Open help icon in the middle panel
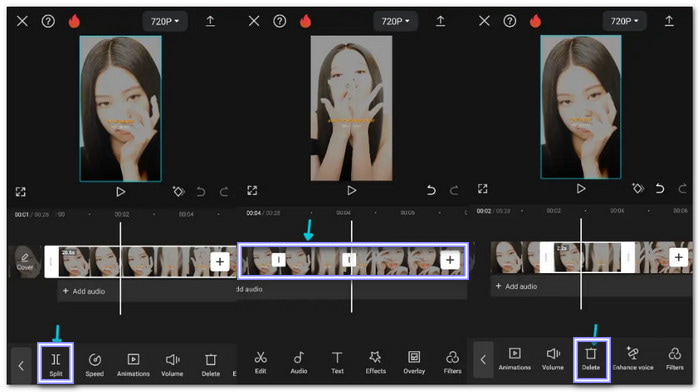 point(279,21)
